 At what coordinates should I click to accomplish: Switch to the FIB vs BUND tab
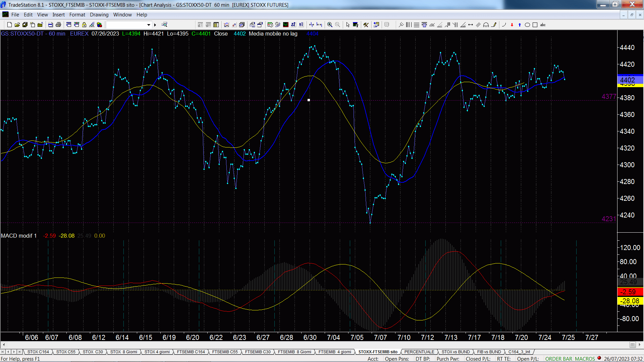coord(489,352)
